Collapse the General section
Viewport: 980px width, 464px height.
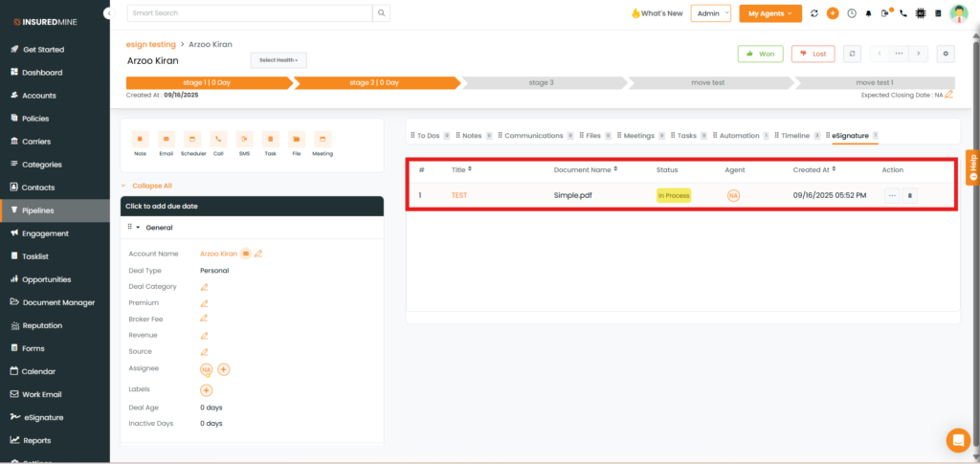(138, 228)
